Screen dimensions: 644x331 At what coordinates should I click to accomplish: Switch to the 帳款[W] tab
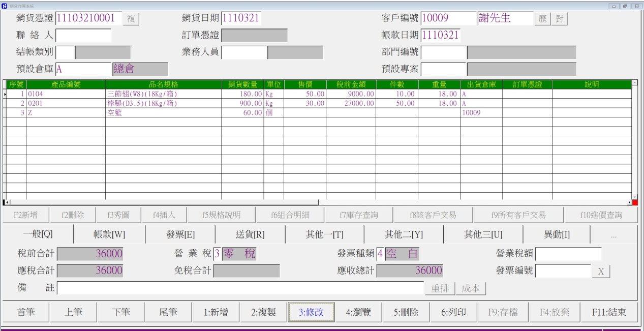click(109, 235)
